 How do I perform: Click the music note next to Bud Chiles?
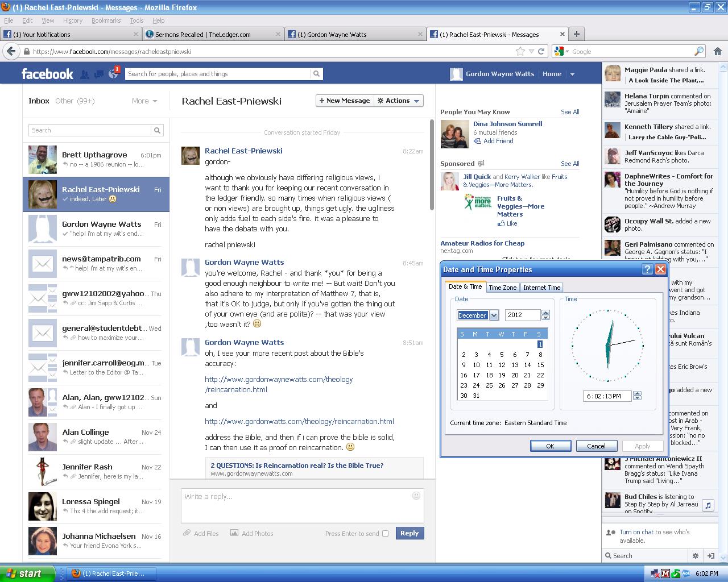pos(708,505)
